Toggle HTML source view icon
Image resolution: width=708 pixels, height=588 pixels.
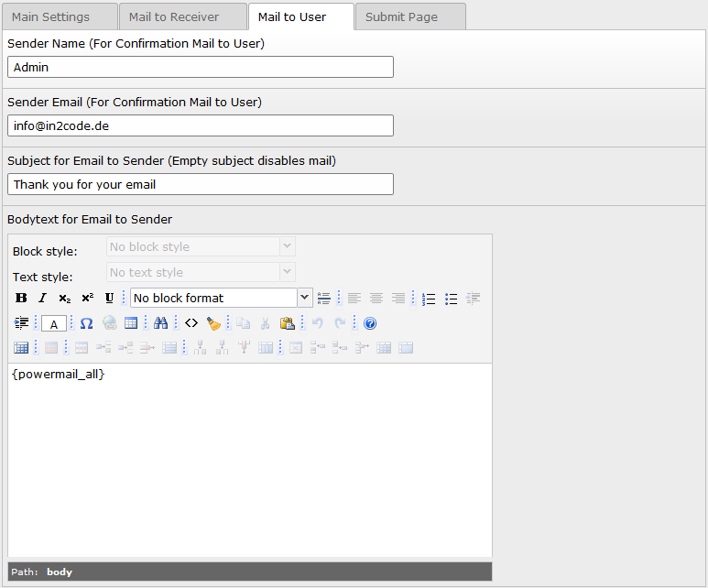[191, 323]
